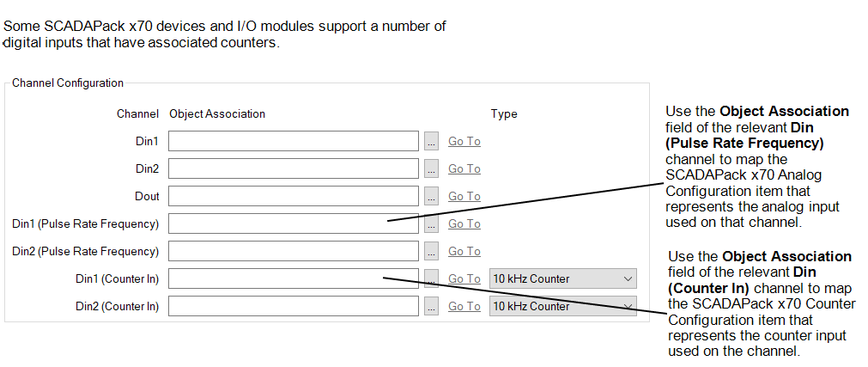Screen dimensions: 868x367
Task: Focus Din2 Counter In association field
Action: pos(293,306)
